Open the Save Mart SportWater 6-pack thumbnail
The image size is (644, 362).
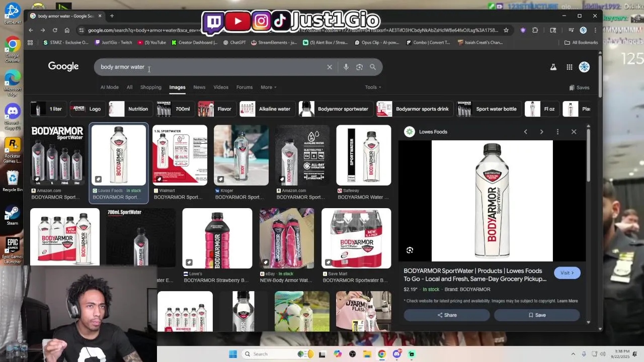(356, 238)
